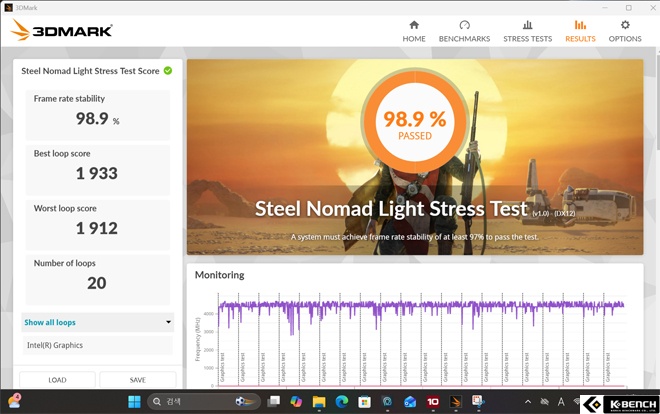Open the weather widget on taskbar

(14, 401)
